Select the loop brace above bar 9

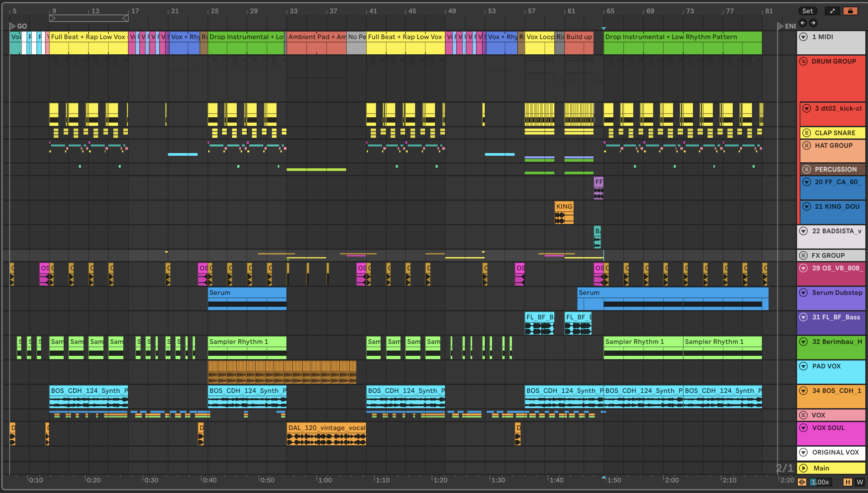tap(89, 18)
